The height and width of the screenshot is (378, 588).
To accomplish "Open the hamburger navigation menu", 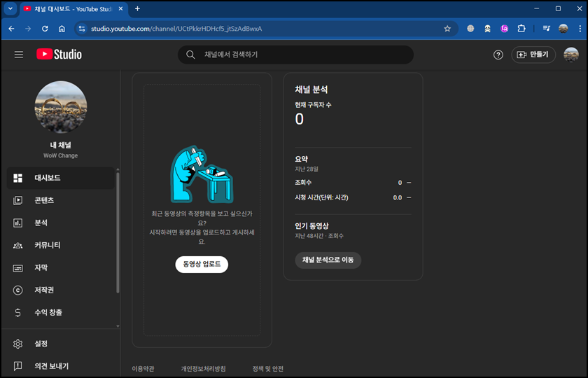I will click(19, 55).
